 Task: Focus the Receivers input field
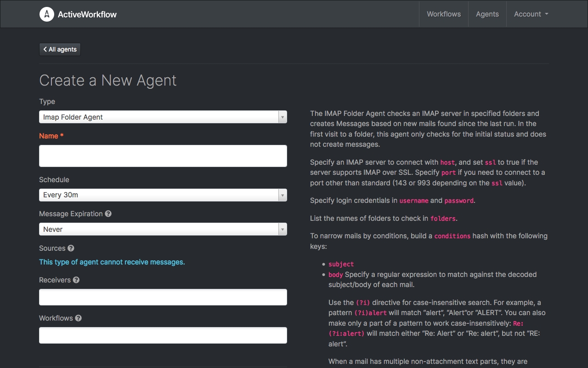tap(163, 297)
